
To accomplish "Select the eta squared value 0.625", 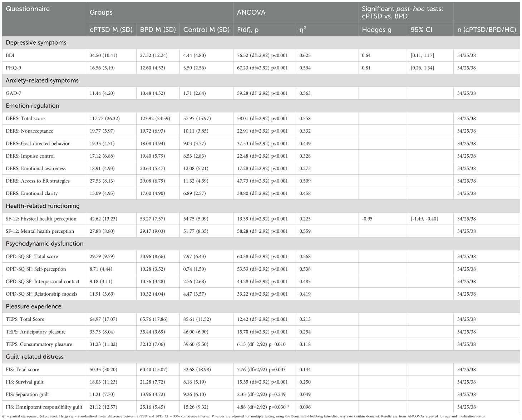I will click(305, 55).
